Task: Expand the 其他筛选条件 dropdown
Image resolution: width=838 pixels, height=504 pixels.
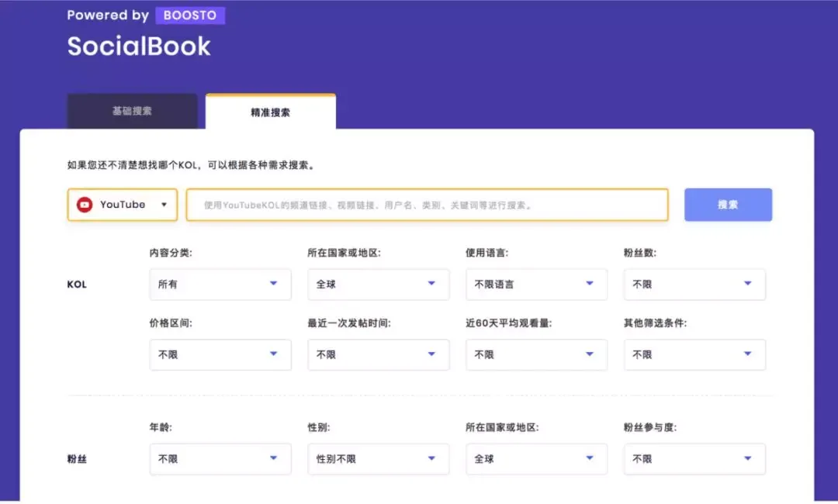Action: [x=694, y=354]
